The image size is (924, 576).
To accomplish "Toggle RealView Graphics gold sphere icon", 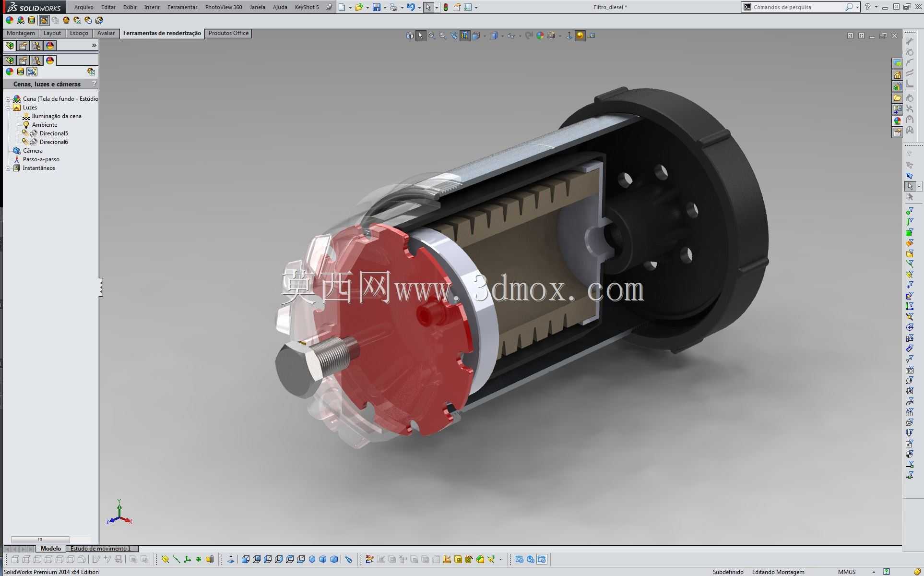I will pos(580,36).
